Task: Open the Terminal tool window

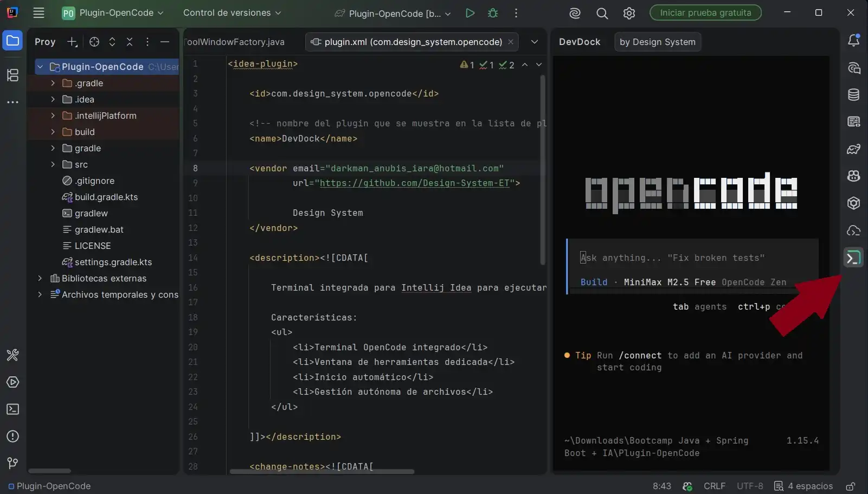Action: (12, 409)
